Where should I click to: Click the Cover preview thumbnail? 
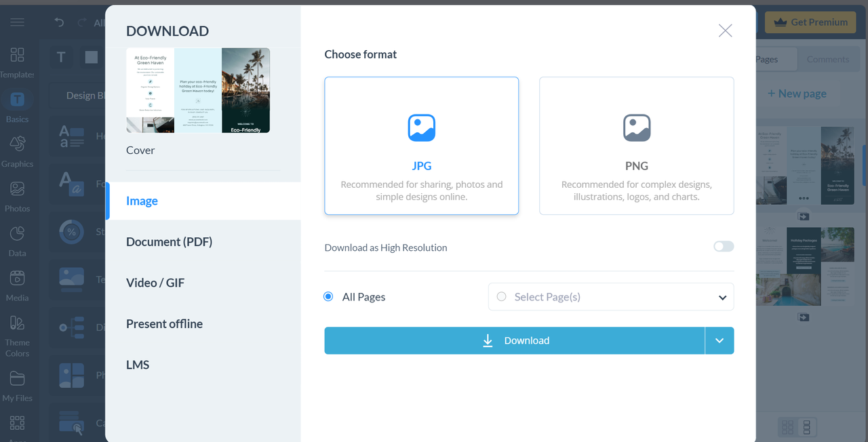coord(198,90)
